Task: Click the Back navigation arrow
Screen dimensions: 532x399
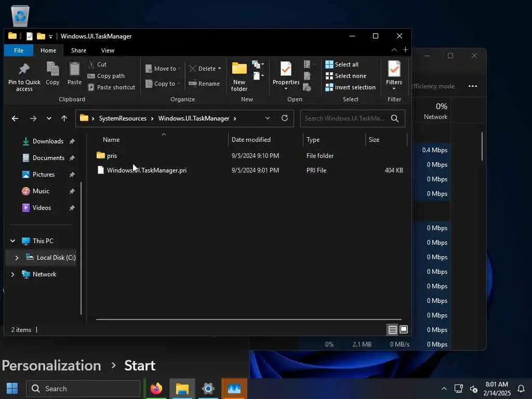Action: (x=15, y=118)
